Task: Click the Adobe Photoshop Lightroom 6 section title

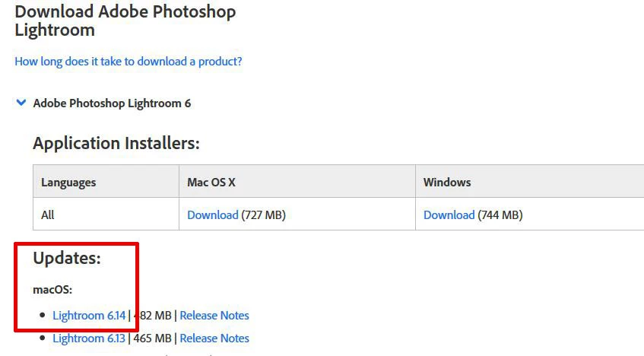Action: [112, 103]
